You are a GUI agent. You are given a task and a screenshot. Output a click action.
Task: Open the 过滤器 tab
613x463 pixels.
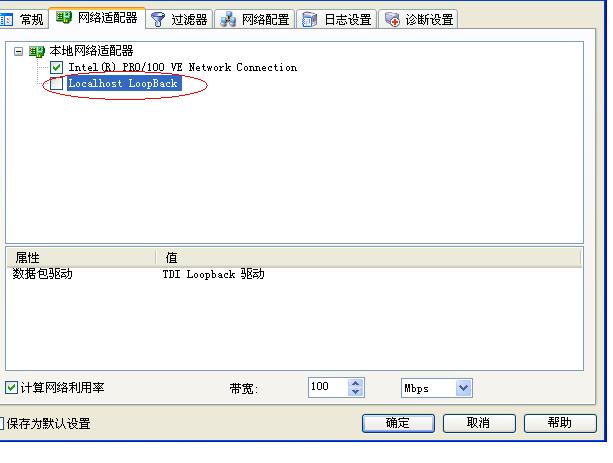pyautogui.click(x=179, y=19)
